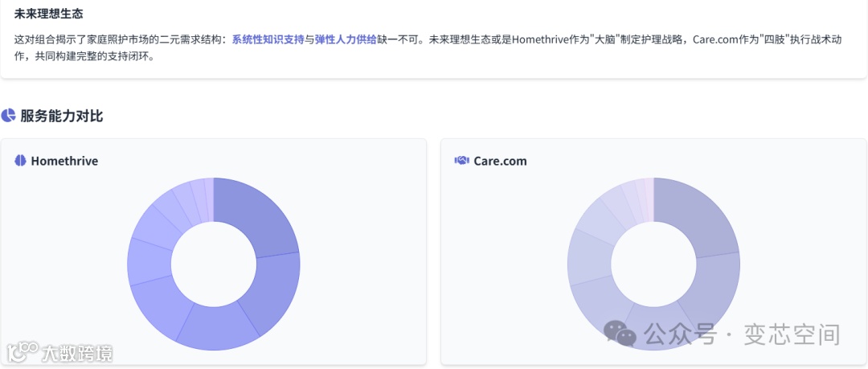Click the Care.com donut chart
868x369 pixels.
653,264
